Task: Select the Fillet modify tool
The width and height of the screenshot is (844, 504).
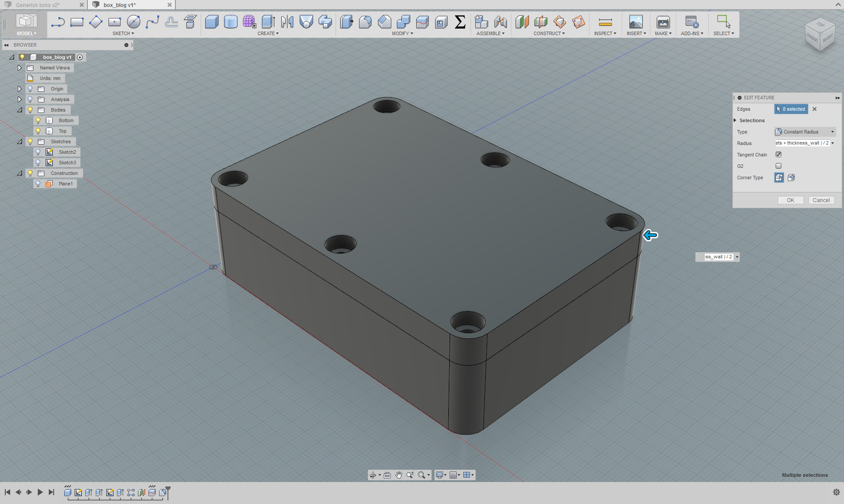Action: click(365, 22)
